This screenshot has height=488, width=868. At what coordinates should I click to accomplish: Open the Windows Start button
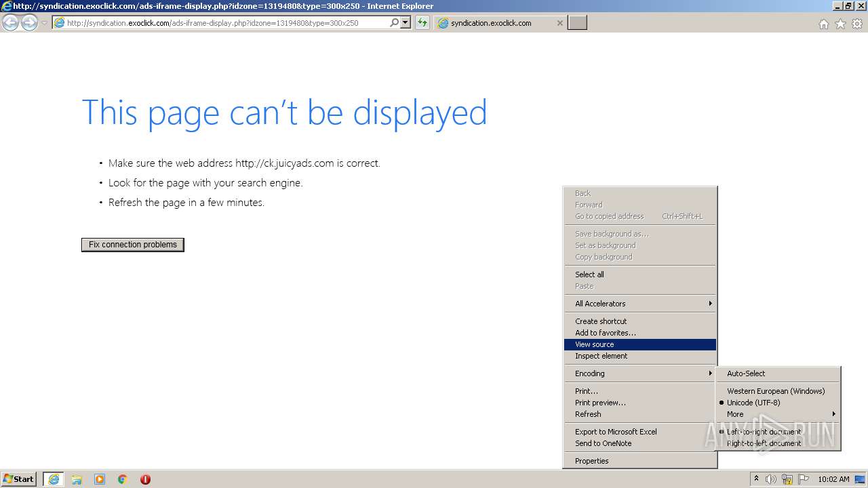[19, 479]
